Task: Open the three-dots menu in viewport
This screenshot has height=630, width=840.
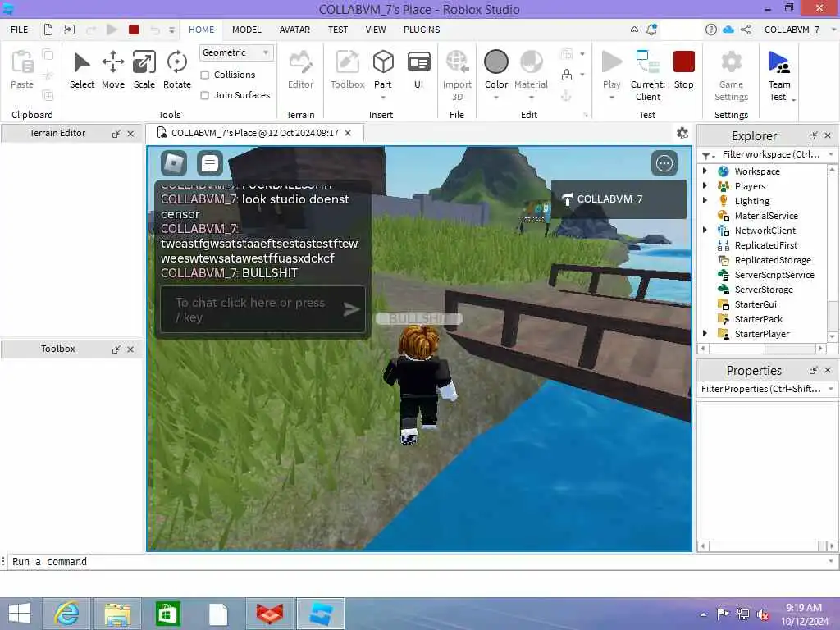Action: [664, 163]
